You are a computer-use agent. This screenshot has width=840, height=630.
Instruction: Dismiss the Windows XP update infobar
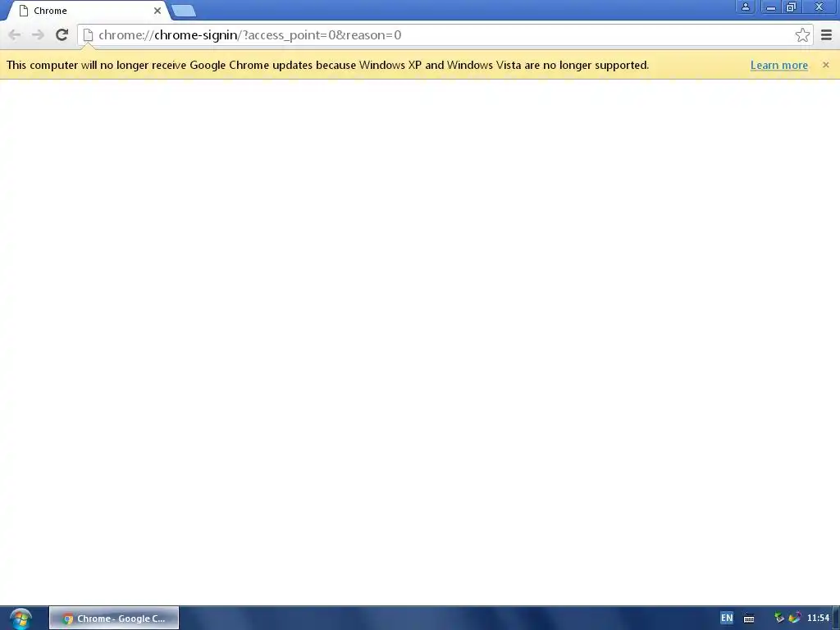tap(825, 65)
